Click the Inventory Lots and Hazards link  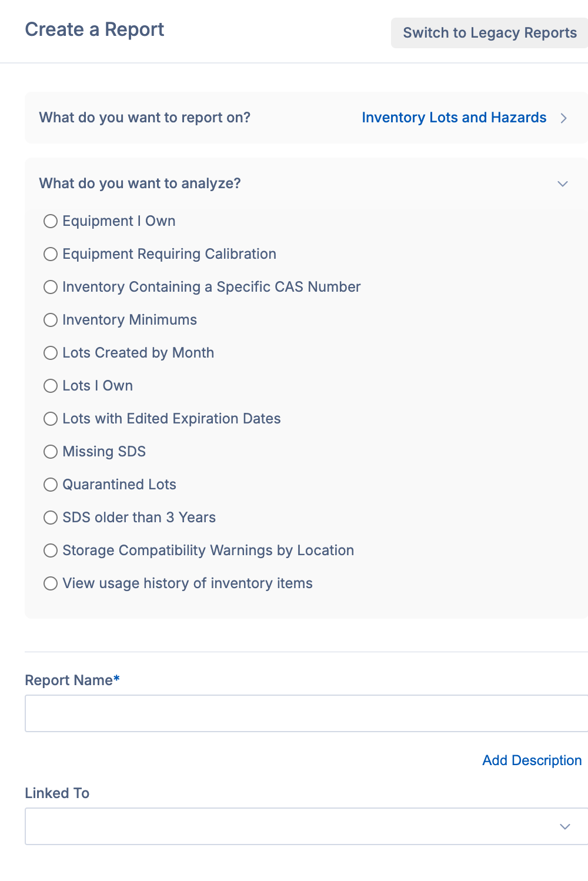(x=454, y=118)
